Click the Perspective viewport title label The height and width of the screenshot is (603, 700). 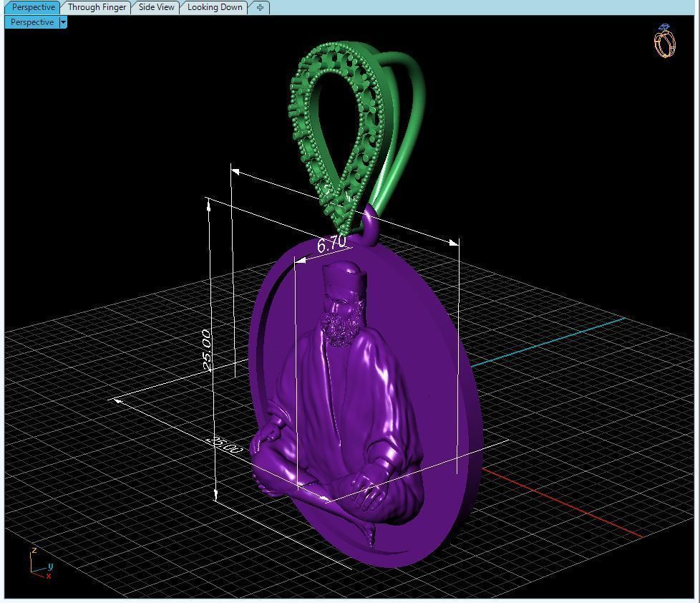click(x=32, y=22)
